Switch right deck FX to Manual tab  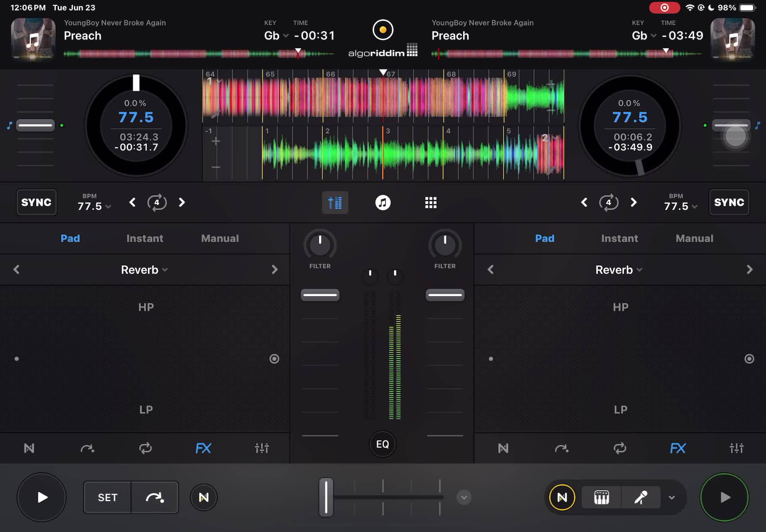click(x=694, y=238)
